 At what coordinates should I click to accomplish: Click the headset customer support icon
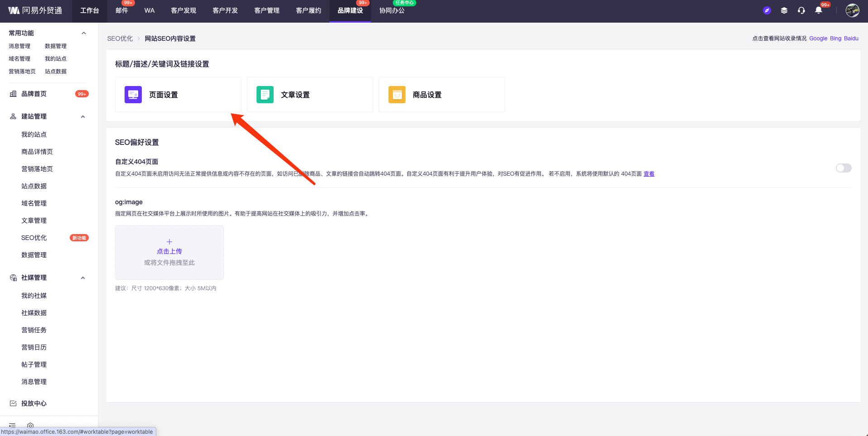[801, 10]
